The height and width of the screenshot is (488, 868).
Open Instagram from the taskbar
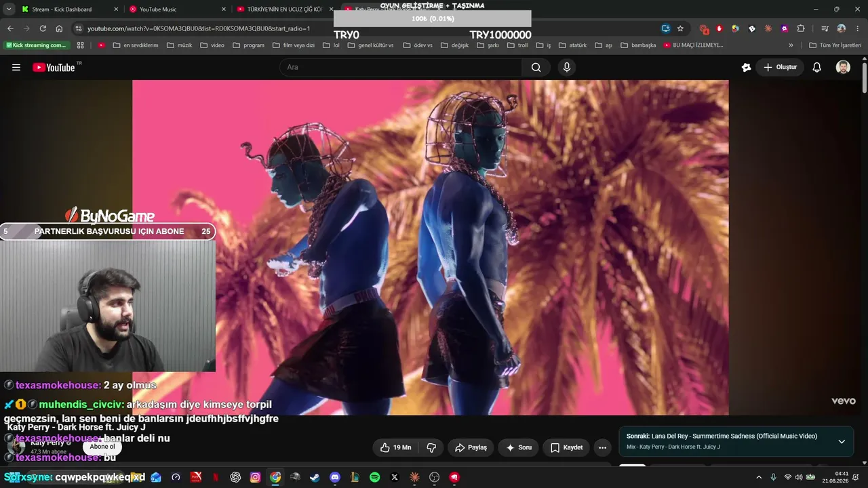(x=255, y=477)
